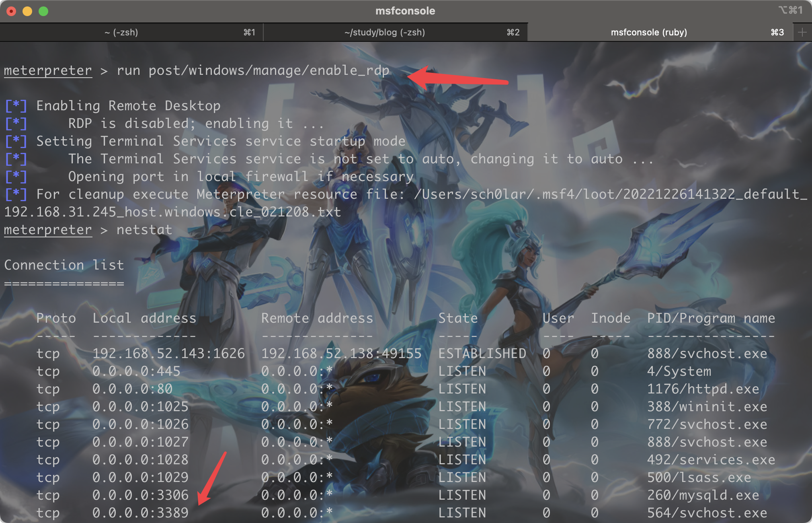Click the 1176/httpd.exe program entry
812x523 pixels.
click(x=703, y=389)
